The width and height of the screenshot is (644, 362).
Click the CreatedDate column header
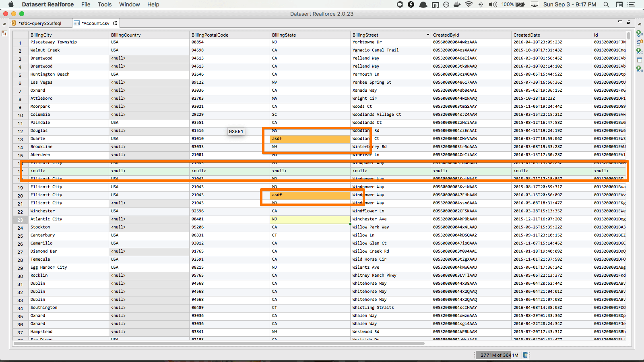(x=526, y=35)
